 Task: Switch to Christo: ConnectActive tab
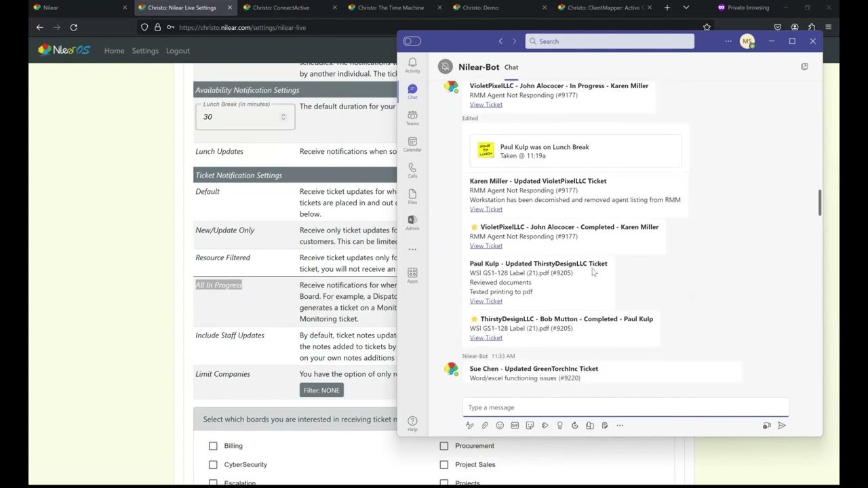[290, 7]
